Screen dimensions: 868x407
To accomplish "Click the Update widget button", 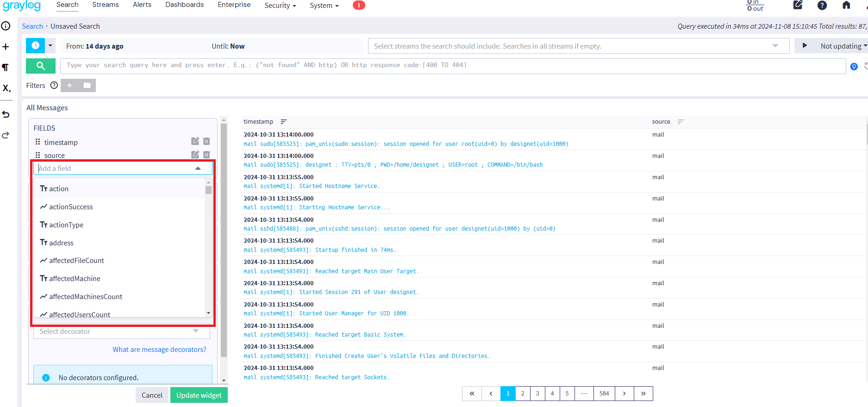I will pos(199,395).
